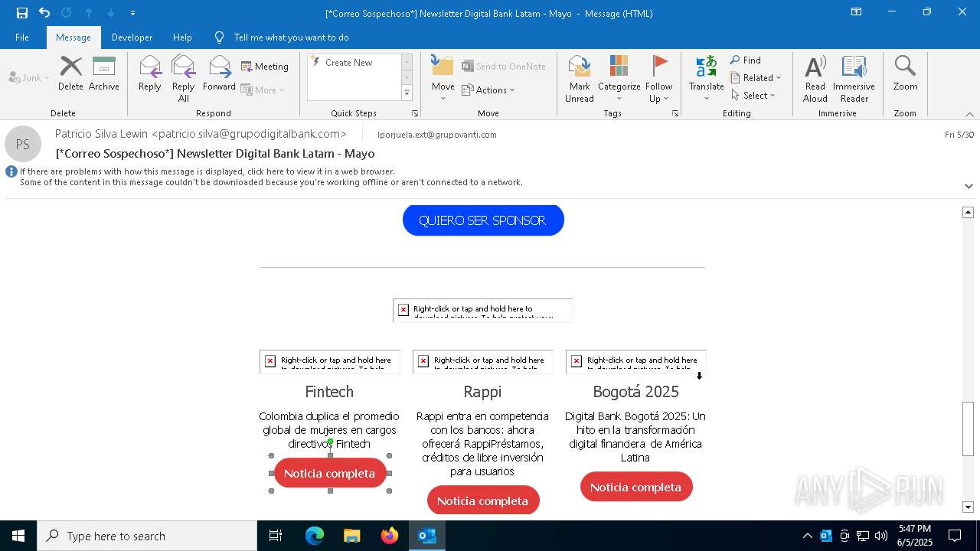Open Ribbon Display Options
Screen dimensions: 980x551
[856, 12]
